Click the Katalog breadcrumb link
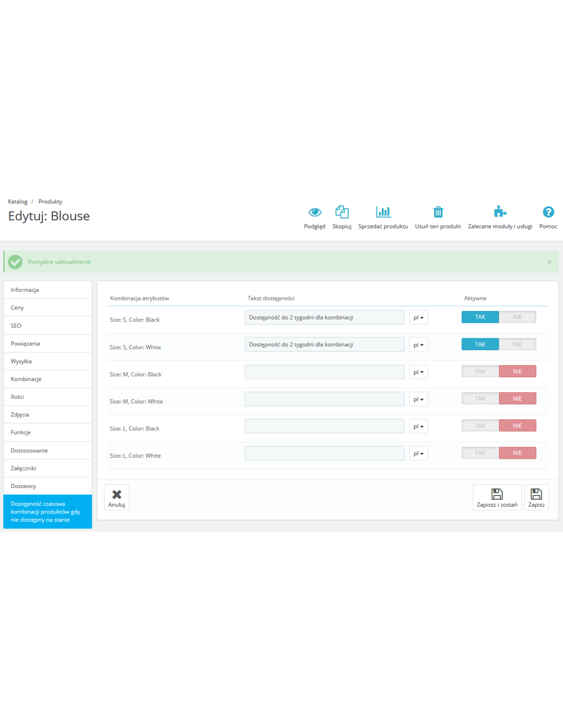 click(18, 202)
